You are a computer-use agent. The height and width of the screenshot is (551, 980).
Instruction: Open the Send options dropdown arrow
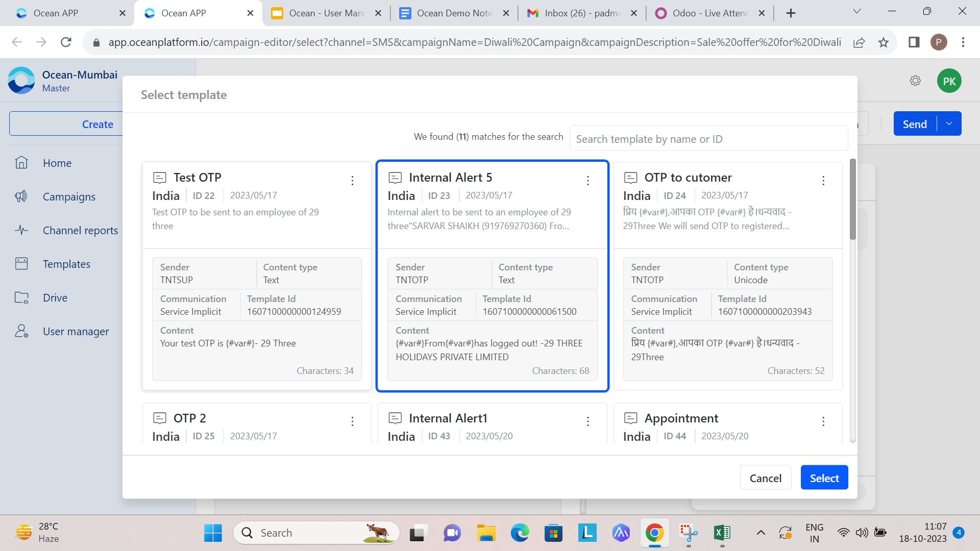(x=949, y=124)
